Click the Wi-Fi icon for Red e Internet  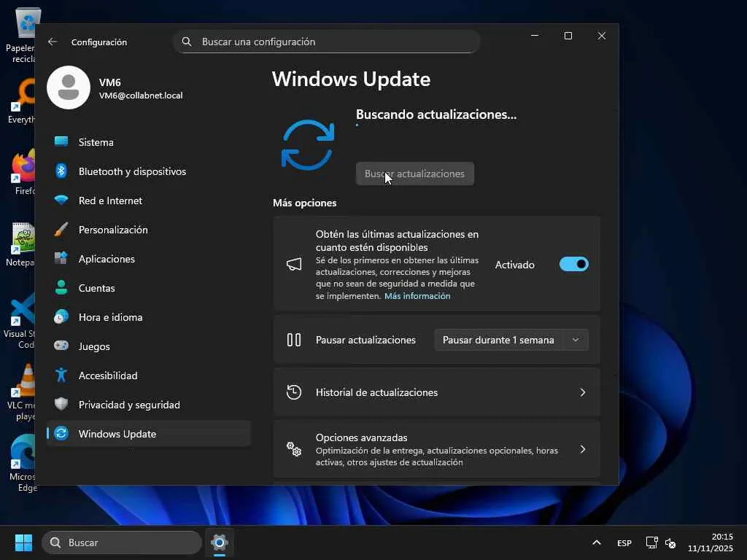coord(61,200)
